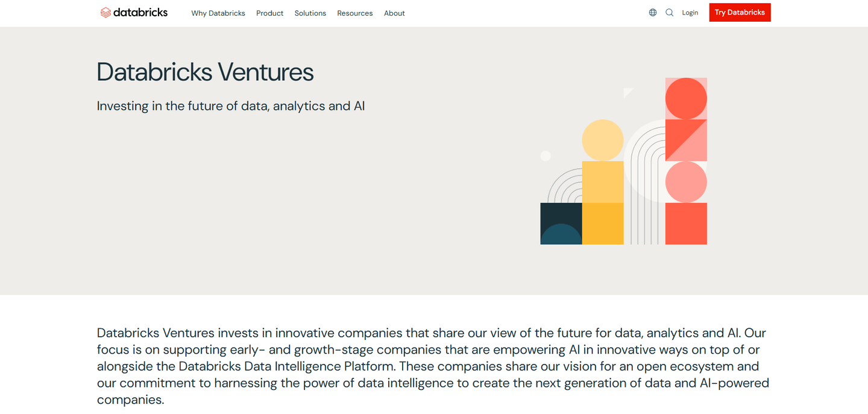
Task: Click the Databricks stacked-bricks logo icon
Action: (x=105, y=11)
